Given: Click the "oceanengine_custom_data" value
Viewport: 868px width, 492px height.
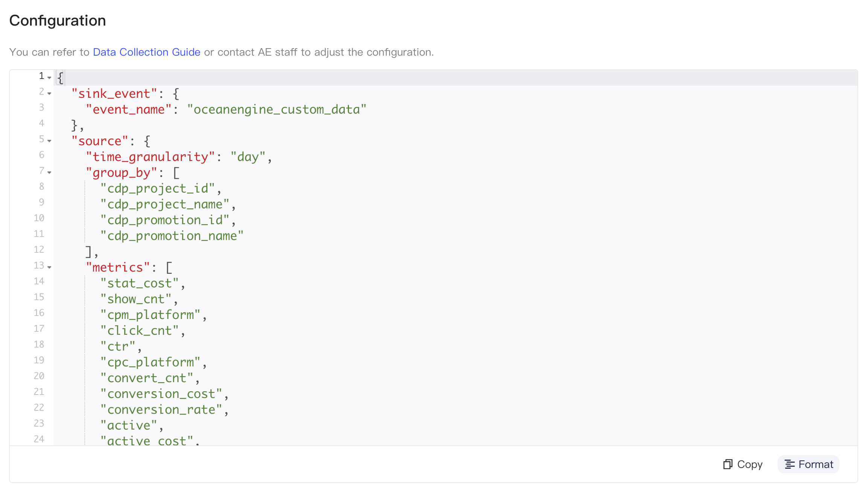Looking at the screenshot, I should 277,109.
